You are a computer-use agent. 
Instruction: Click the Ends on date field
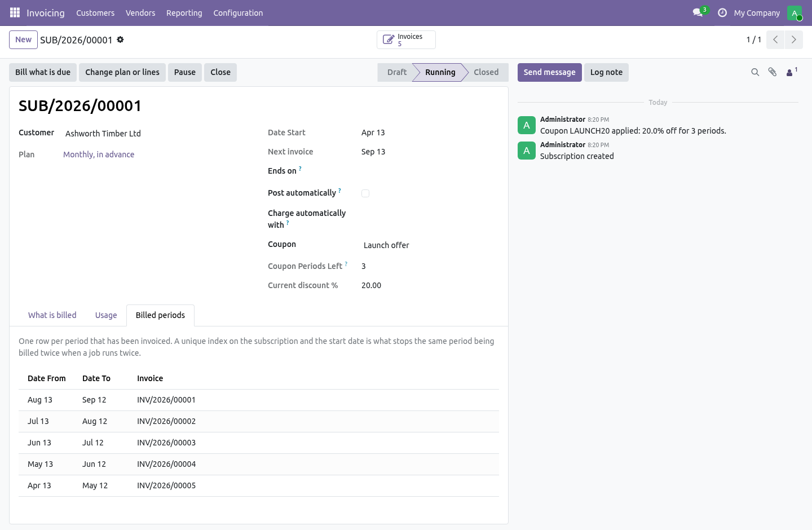pyautogui.click(x=430, y=171)
